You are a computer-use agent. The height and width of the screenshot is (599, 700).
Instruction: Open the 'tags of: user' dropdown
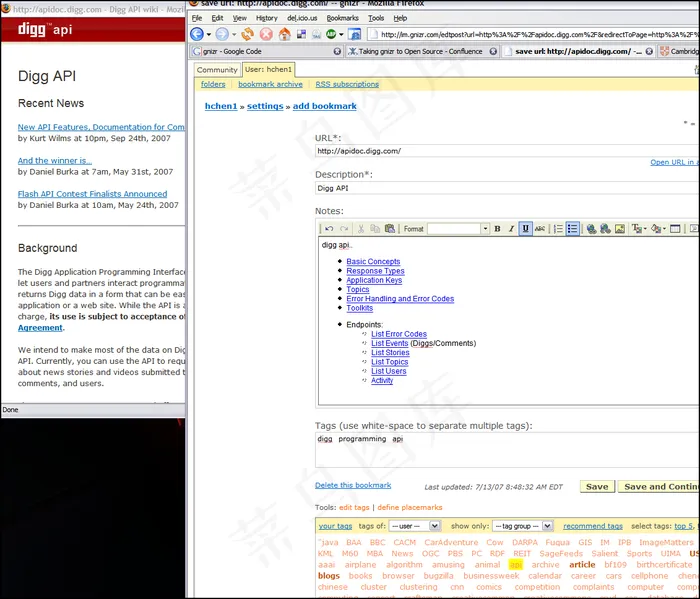tap(415, 526)
